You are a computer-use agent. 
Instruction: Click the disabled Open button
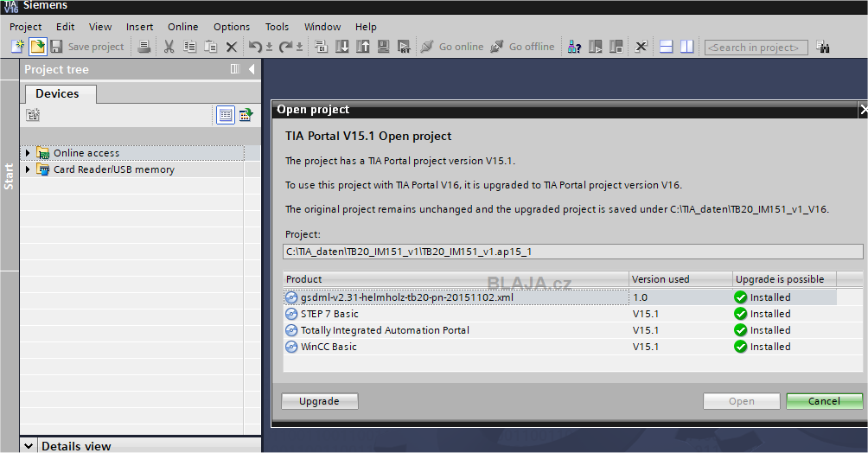pos(741,401)
